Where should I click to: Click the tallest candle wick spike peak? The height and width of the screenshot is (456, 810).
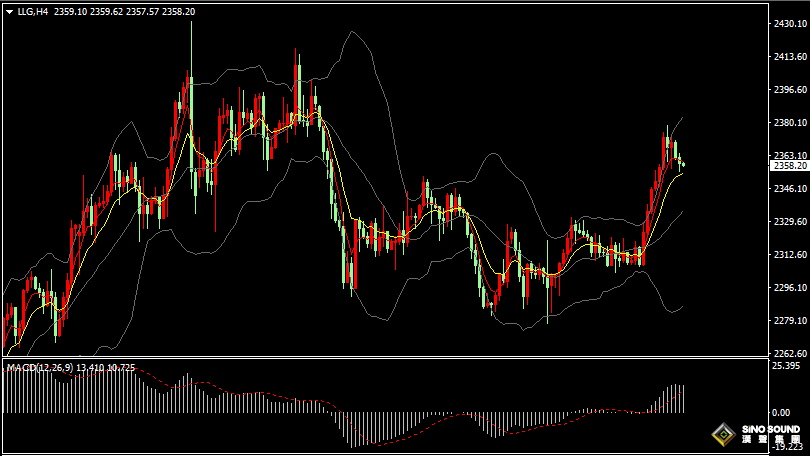click(191, 24)
